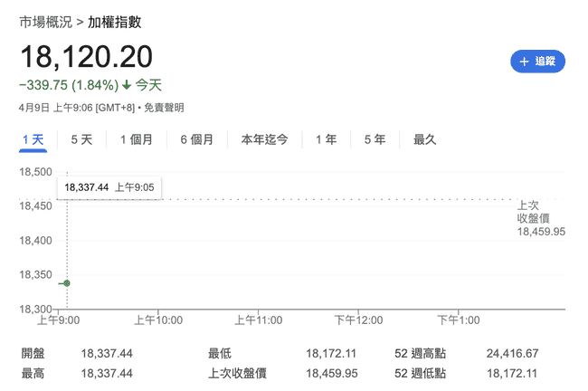Screen dimensions: 588x391
Task: Click the 52 週高點 value 24,416.67
Action: coord(512,354)
